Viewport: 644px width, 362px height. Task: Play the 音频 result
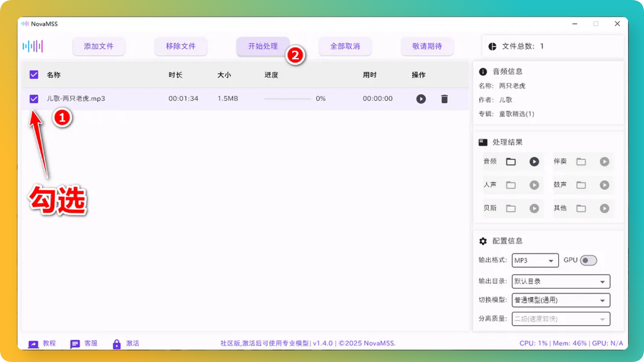point(534,162)
